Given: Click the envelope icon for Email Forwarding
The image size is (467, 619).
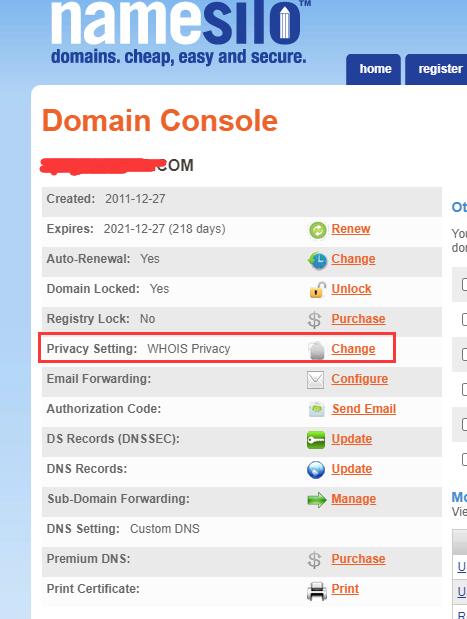Looking at the screenshot, I should pyautogui.click(x=315, y=380).
